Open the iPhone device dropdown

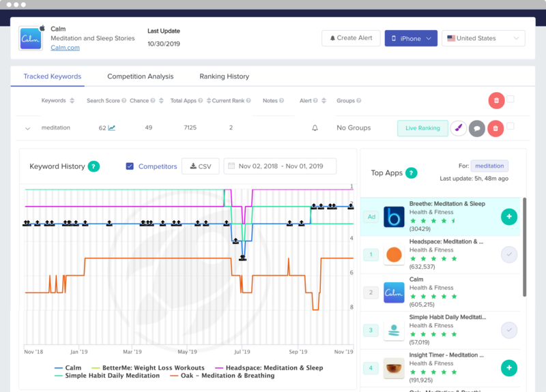point(410,38)
